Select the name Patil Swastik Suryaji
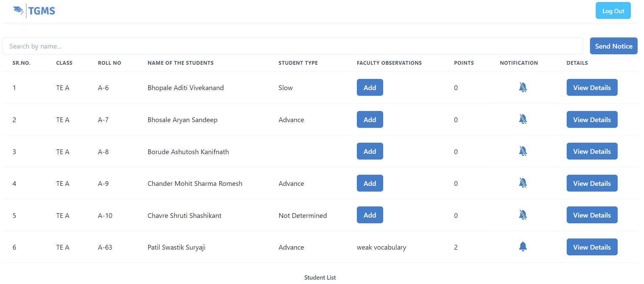Viewport: 644px width, 284px height. tap(176, 247)
